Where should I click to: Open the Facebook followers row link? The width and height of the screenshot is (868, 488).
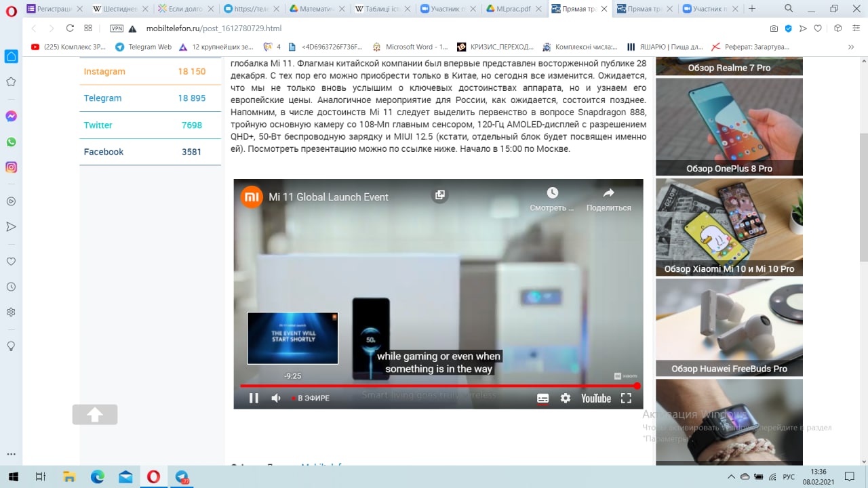coord(150,152)
